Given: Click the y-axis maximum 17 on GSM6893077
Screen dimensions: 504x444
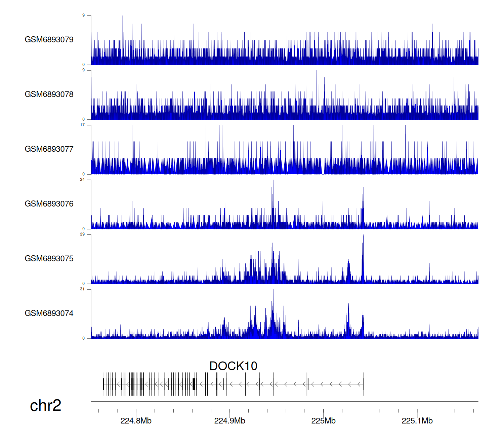Looking at the screenshot, I should pyautogui.click(x=82, y=125).
